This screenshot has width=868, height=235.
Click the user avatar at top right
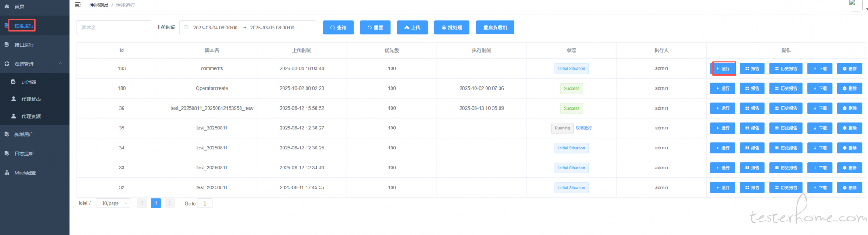point(854,5)
